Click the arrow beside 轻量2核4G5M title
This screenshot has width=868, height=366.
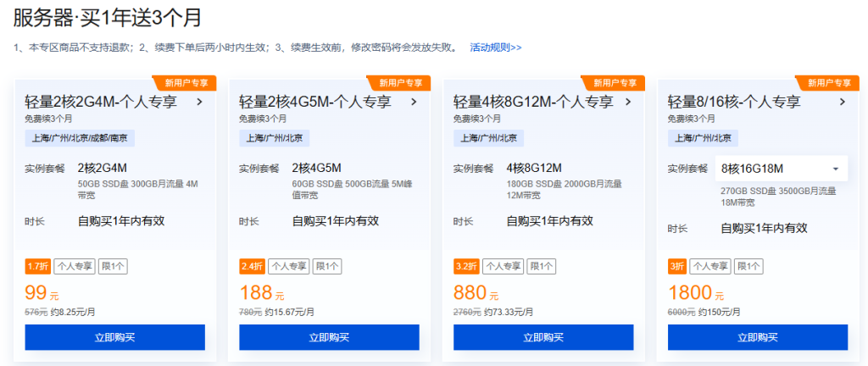(x=414, y=102)
